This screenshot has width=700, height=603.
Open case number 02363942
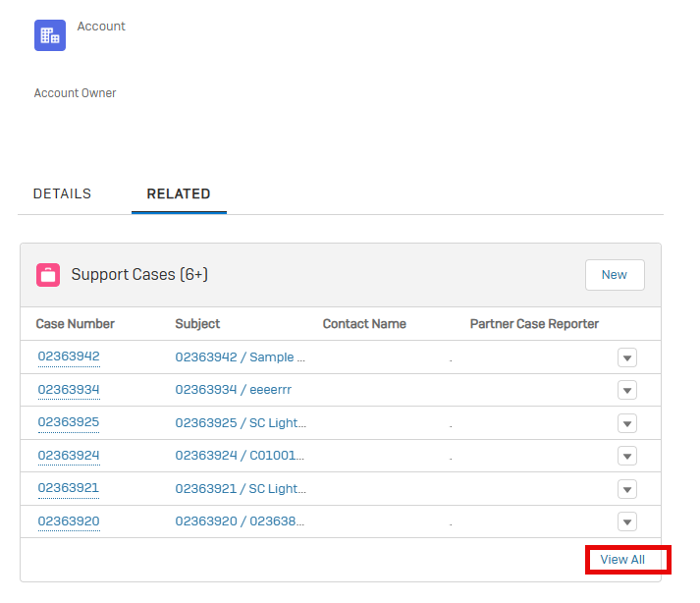[x=69, y=356]
